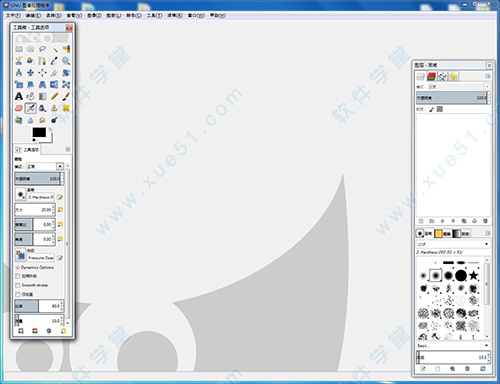
Task: Select the Eraser tool
Action: pyautogui.click(x=19, y=108)
